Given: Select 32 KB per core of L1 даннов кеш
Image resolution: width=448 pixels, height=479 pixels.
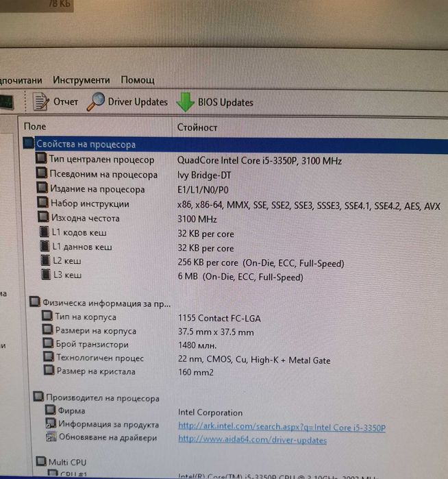Looking at the screenshot, I should pos(206,248).
